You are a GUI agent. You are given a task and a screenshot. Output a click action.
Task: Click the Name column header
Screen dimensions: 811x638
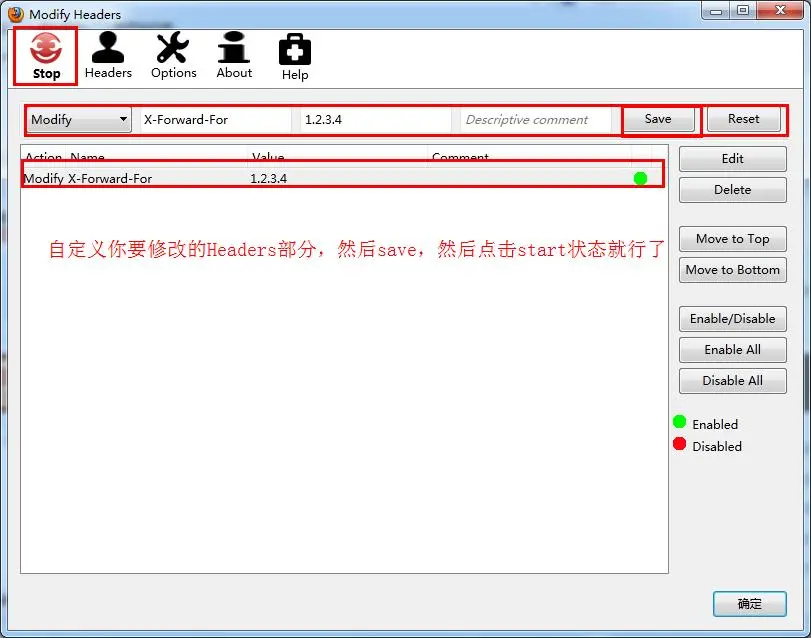[156, 157]
